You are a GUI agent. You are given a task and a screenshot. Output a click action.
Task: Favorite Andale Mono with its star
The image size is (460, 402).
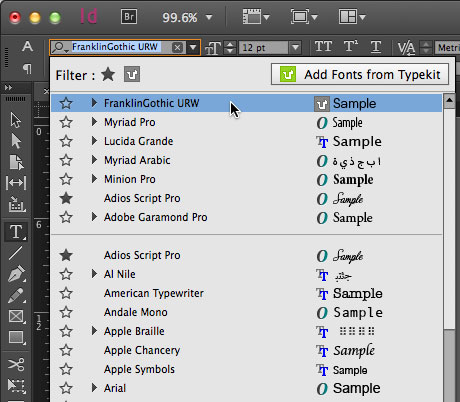coord(66,312)
